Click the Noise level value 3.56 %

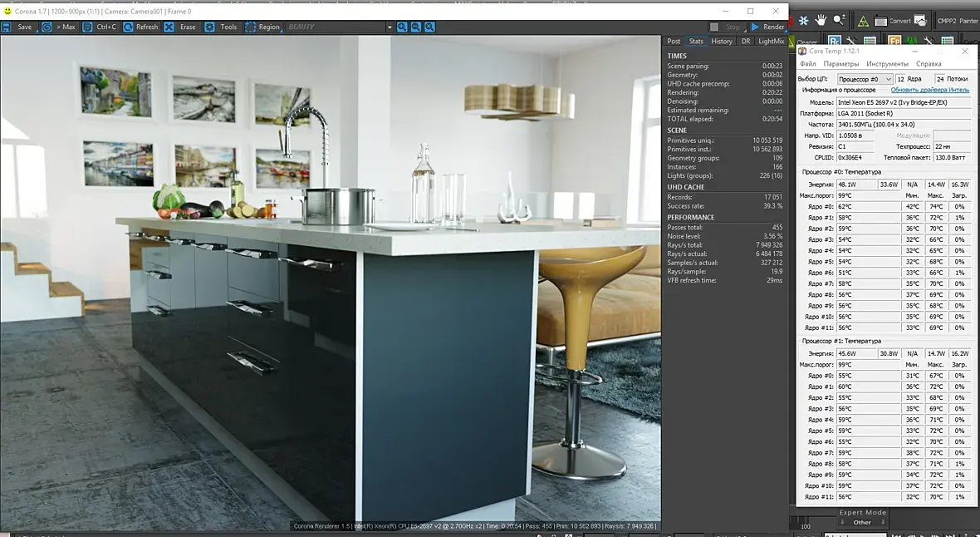point(772,237)
